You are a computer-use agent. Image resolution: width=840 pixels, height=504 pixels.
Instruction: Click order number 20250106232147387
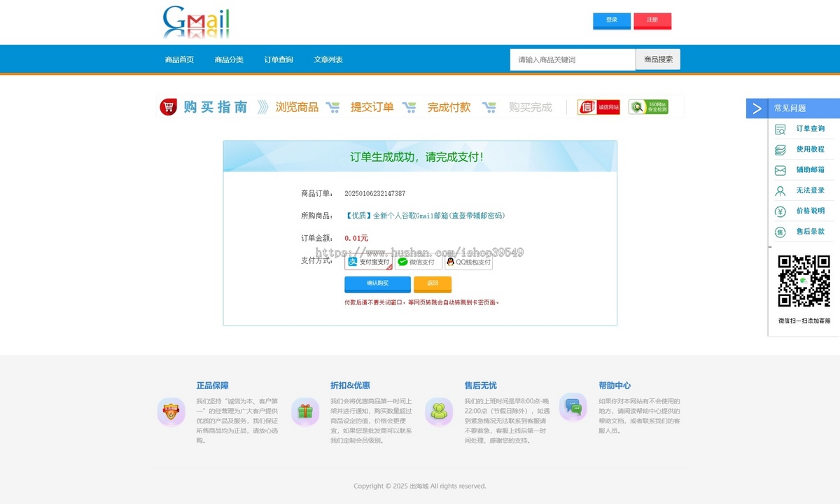375,193
